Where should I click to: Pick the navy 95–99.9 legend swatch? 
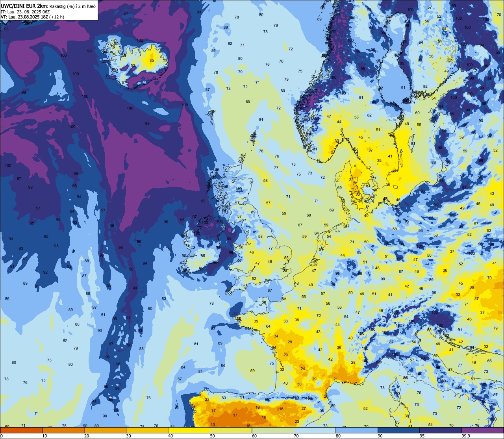(441, 430)
